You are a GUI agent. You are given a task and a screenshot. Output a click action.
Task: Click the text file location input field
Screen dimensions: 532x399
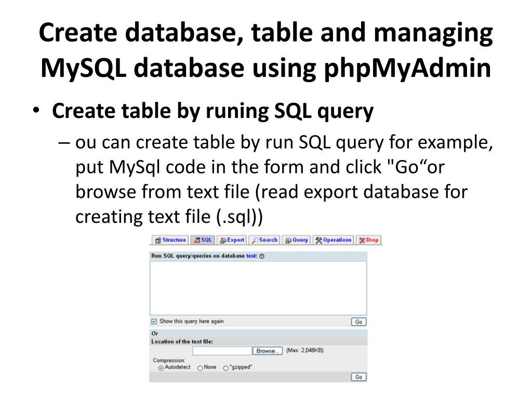pos(222,351)
